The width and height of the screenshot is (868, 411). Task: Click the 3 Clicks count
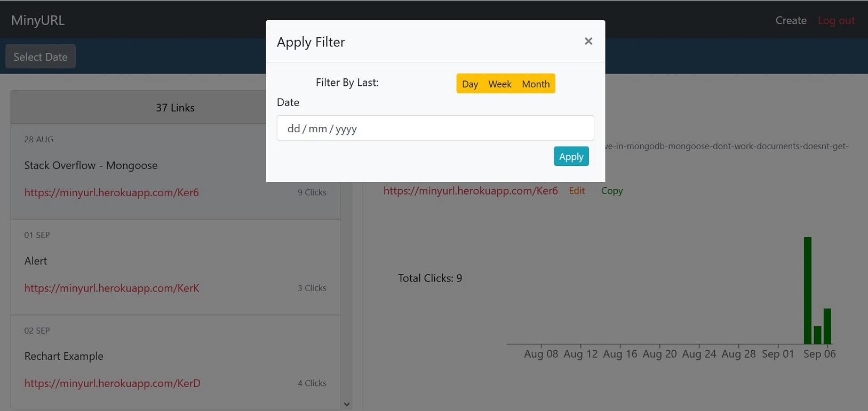312,288
